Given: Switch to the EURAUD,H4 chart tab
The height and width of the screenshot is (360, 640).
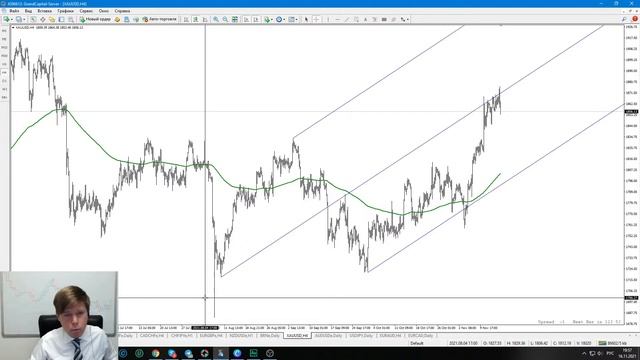Looking at the screenshot, I should coord(390,336).
